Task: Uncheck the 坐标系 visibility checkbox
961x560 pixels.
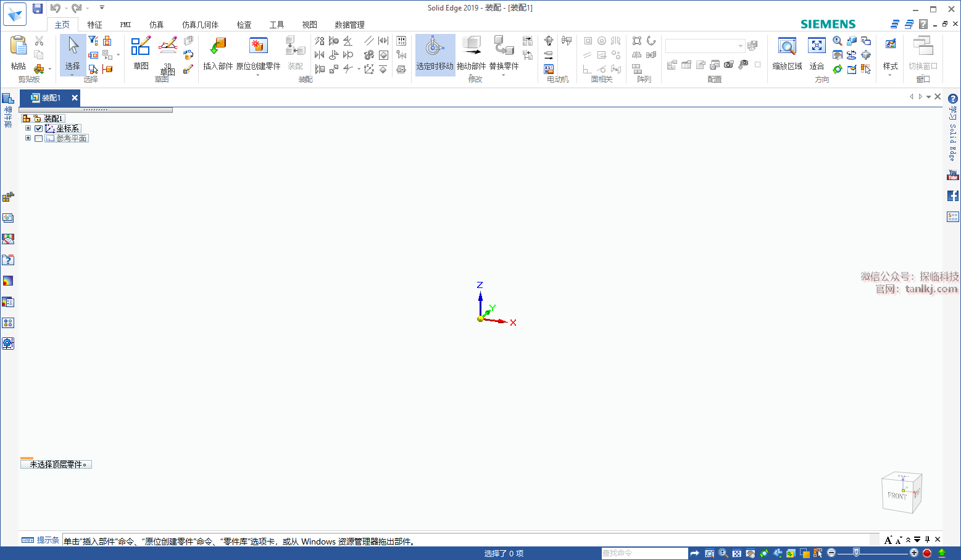Action: click(x=39, y=128)
